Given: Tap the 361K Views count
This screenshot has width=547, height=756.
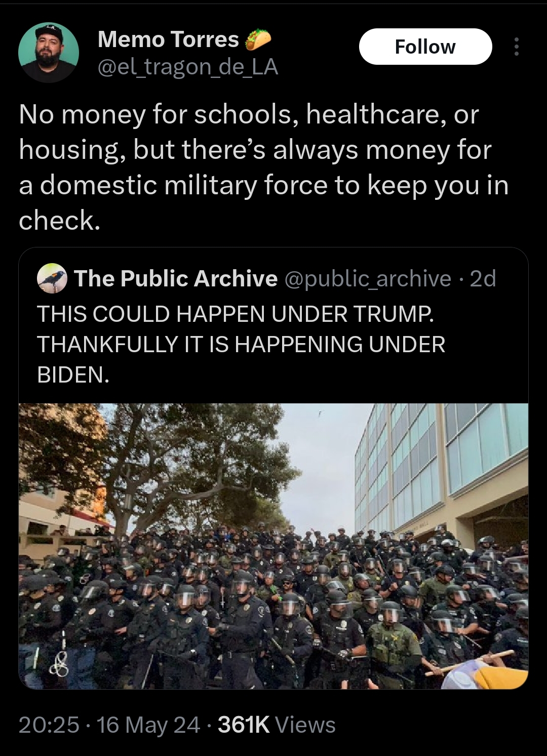Looking at the screenshot, I should point(277,725).
